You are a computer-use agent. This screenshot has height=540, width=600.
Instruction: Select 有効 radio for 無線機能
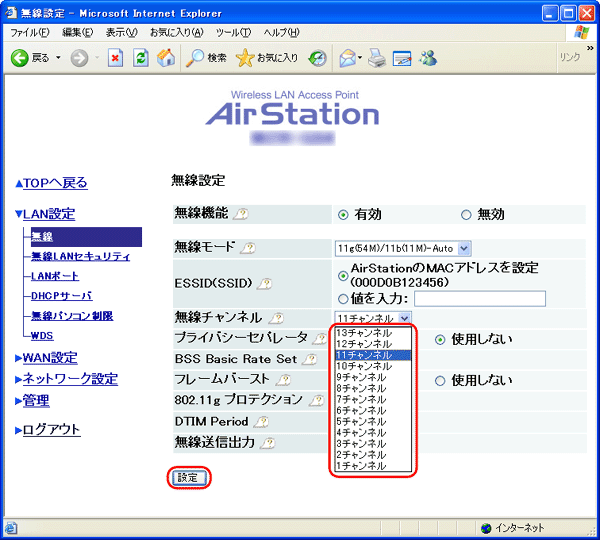point(343,215)
